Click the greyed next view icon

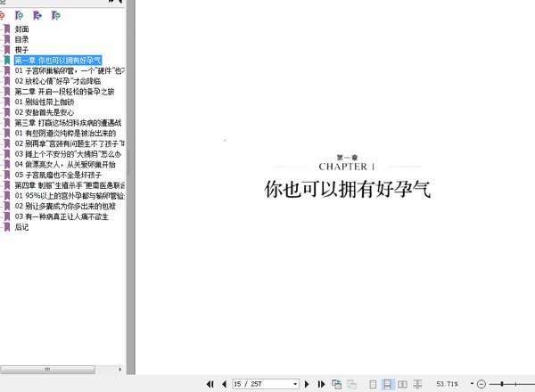[352, 384]
